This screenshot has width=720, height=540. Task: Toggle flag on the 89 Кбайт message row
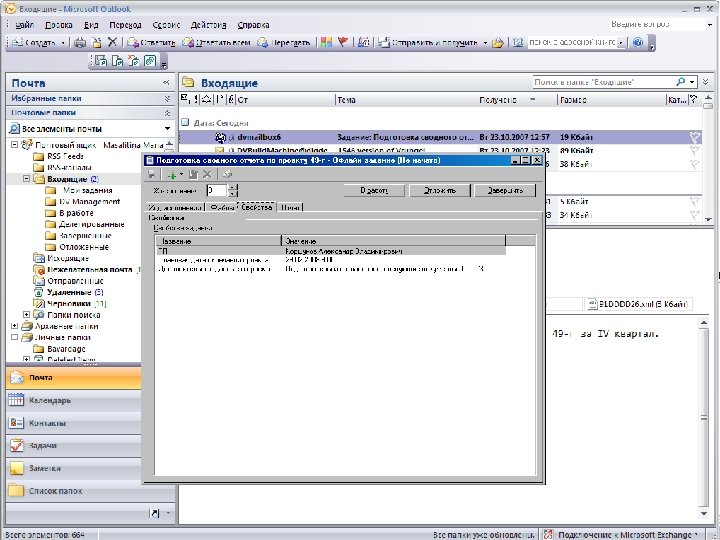click(694, 150)
